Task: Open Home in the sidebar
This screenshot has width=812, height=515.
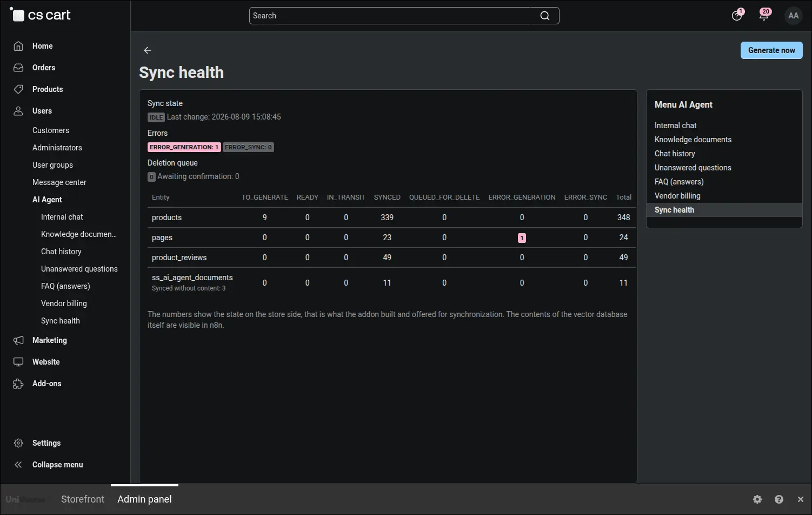Action: pos(43,46)
